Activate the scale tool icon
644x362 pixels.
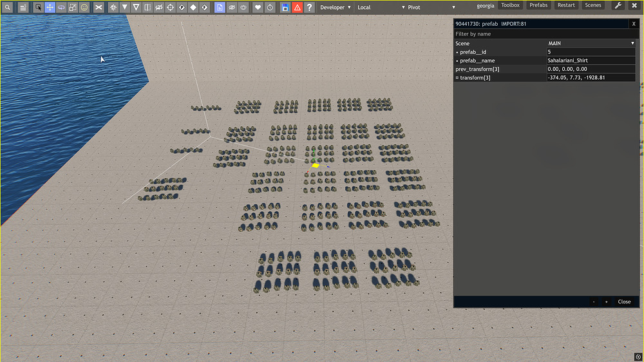73,7
